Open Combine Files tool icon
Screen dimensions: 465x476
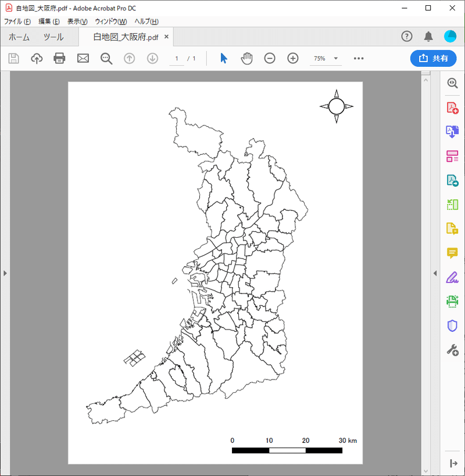452,132
